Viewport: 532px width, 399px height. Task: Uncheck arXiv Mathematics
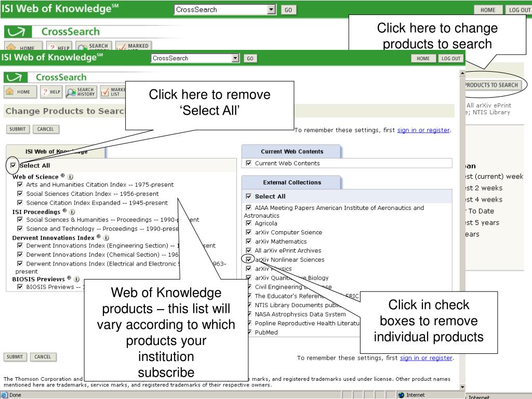pyautogui.click(x=249, y=241)
